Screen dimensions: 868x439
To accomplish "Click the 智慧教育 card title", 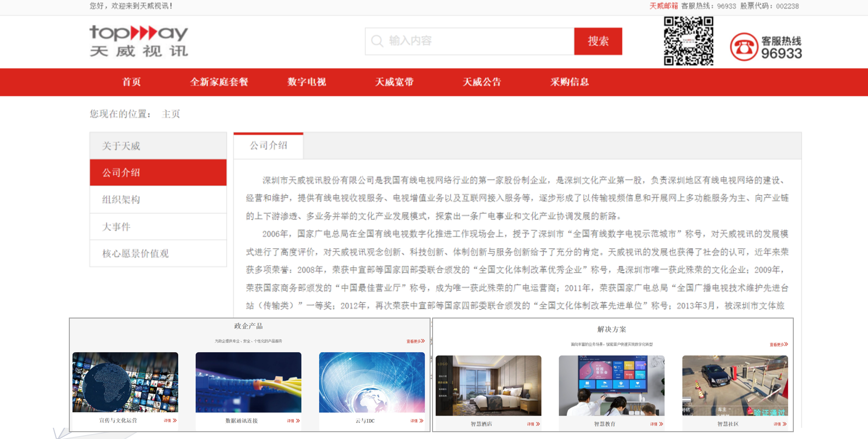I will point(605,424).
